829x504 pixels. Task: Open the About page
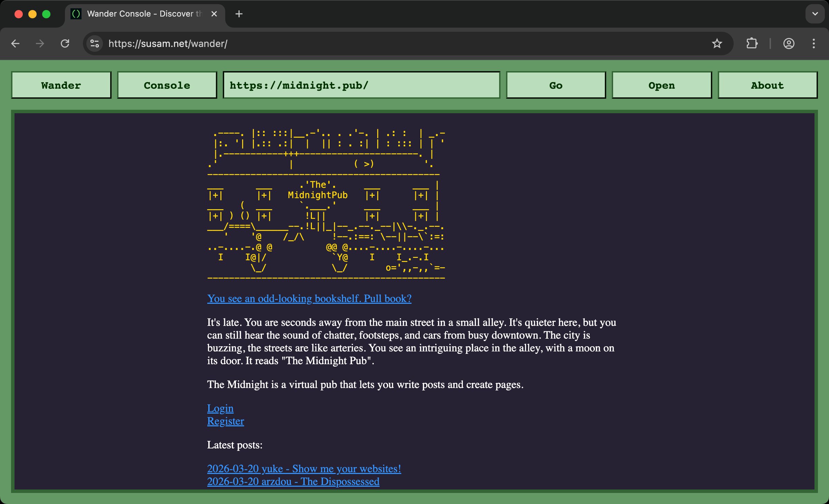(767, 85)
